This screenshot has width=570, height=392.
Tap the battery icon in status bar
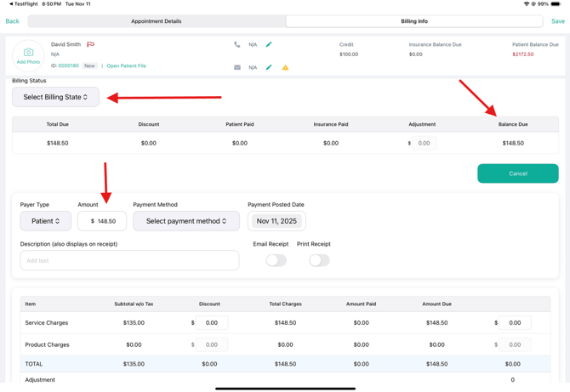[556, 4]
